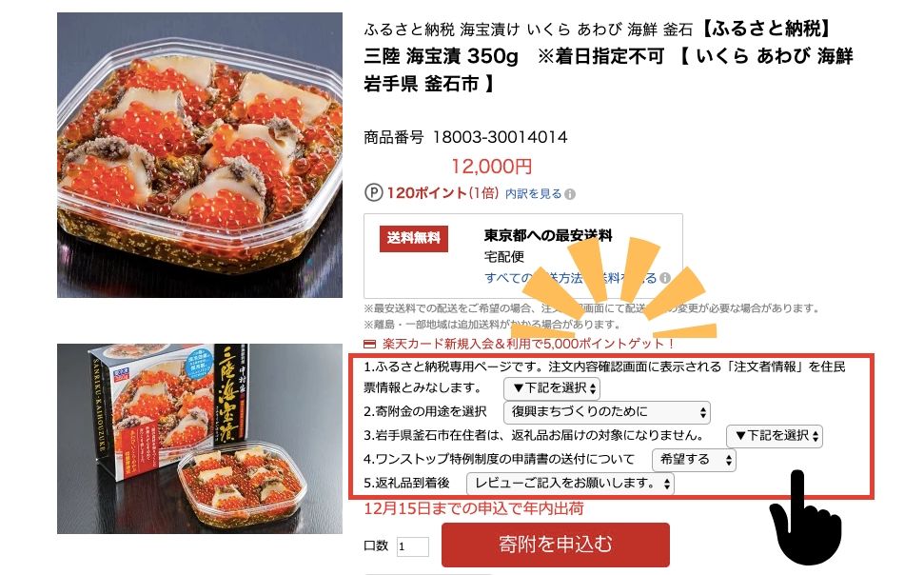The height and width of the screenshot is (575, 924).
Task: Open the ▼下記を選択 dropdown for item 1
Action: coord(552,388)
